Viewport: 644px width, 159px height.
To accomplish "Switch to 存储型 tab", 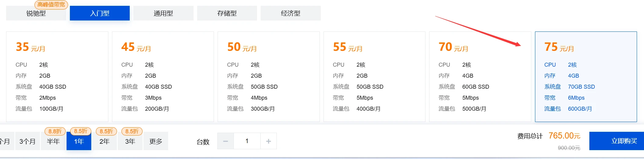I will coord(227,13).
